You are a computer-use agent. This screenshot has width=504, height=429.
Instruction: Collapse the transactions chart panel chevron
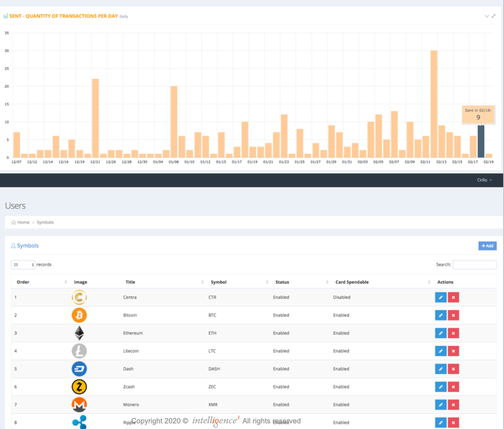pyautogui.click(x=487, y=16)
